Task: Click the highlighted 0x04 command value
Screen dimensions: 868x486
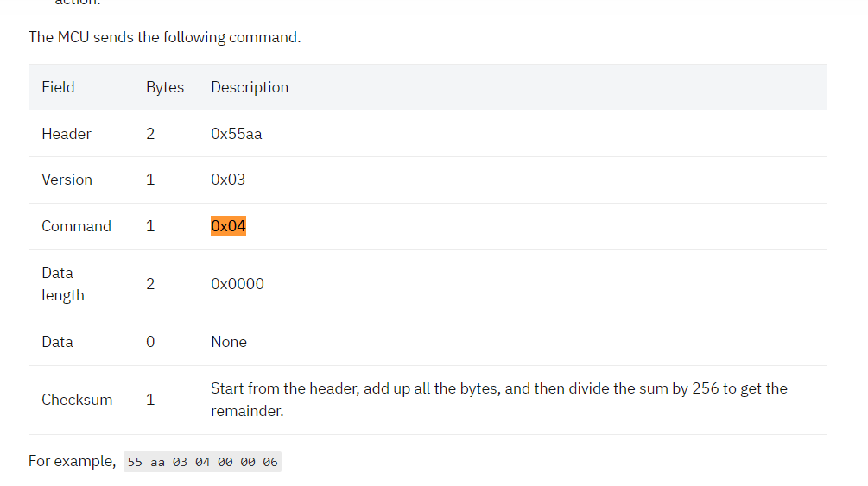Action: (228, 226)
